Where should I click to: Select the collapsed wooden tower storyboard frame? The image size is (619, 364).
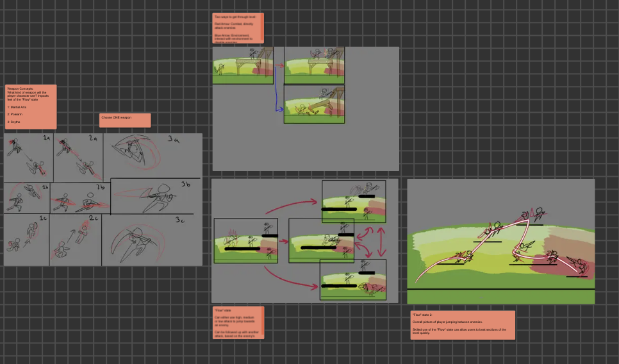pyautogui.click(x=314, y=105)
